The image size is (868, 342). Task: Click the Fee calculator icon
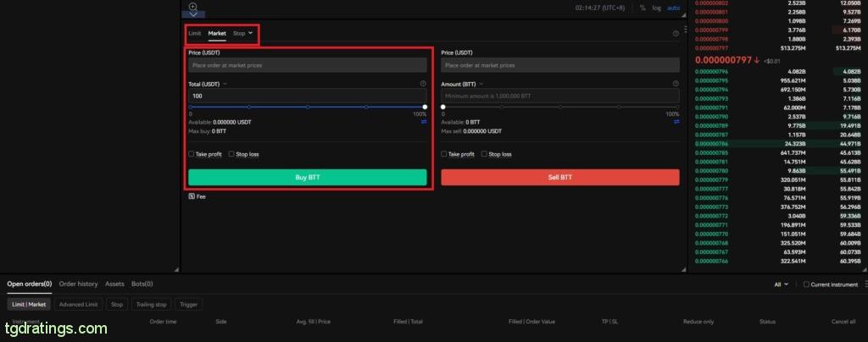pos(192,196)
